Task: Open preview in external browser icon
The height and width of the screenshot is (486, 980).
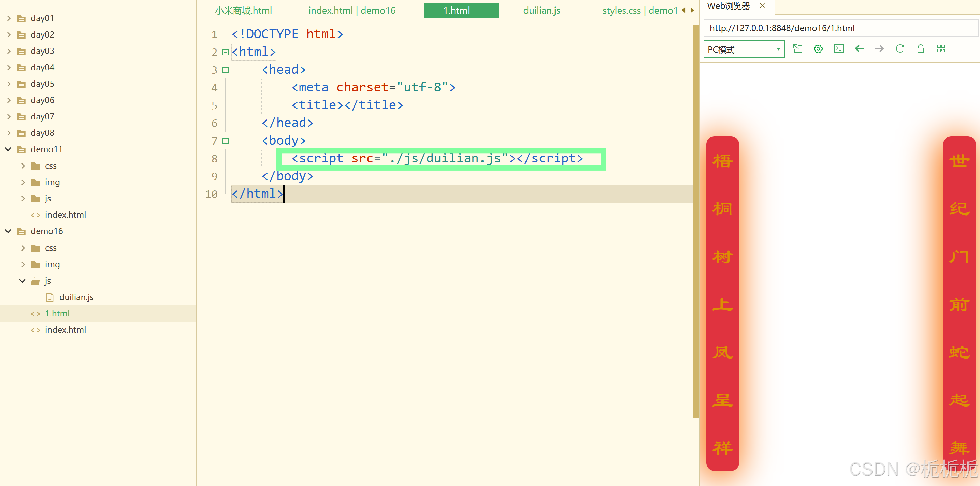Action: (x=797, y=49)
